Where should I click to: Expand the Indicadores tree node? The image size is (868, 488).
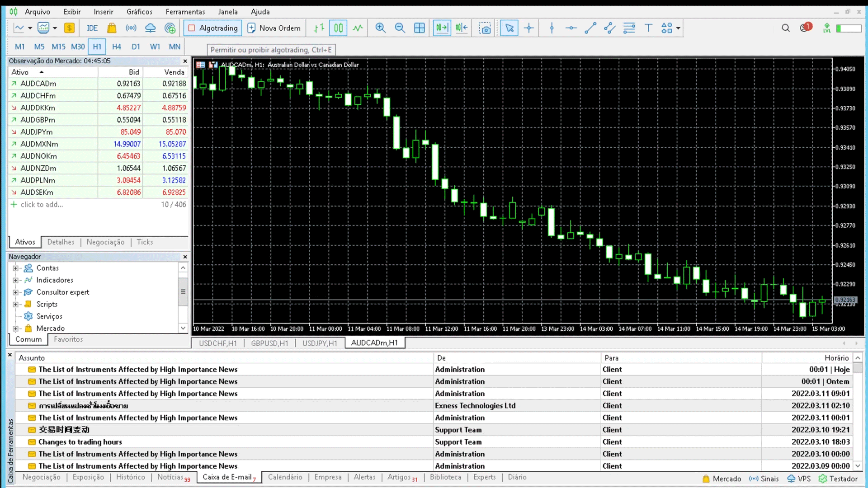point(15,280)
